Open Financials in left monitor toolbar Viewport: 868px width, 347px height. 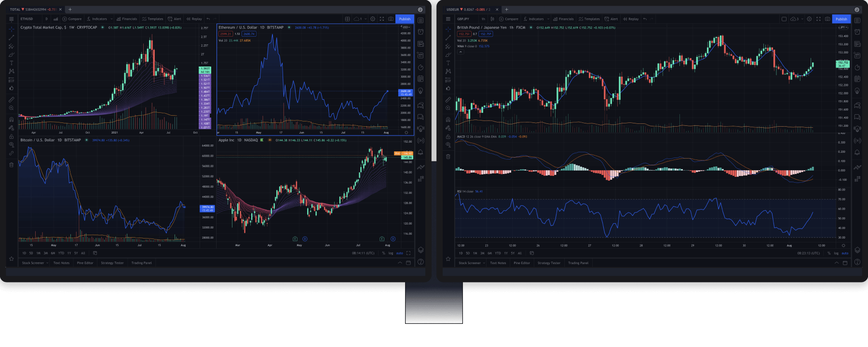(x=127, y=19)
